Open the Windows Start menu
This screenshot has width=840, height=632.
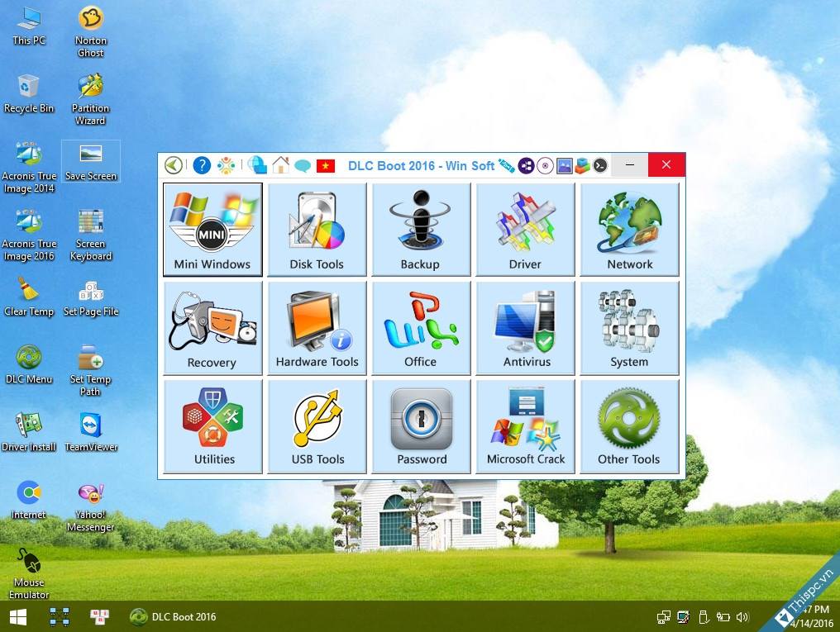[x=18, y=617]
